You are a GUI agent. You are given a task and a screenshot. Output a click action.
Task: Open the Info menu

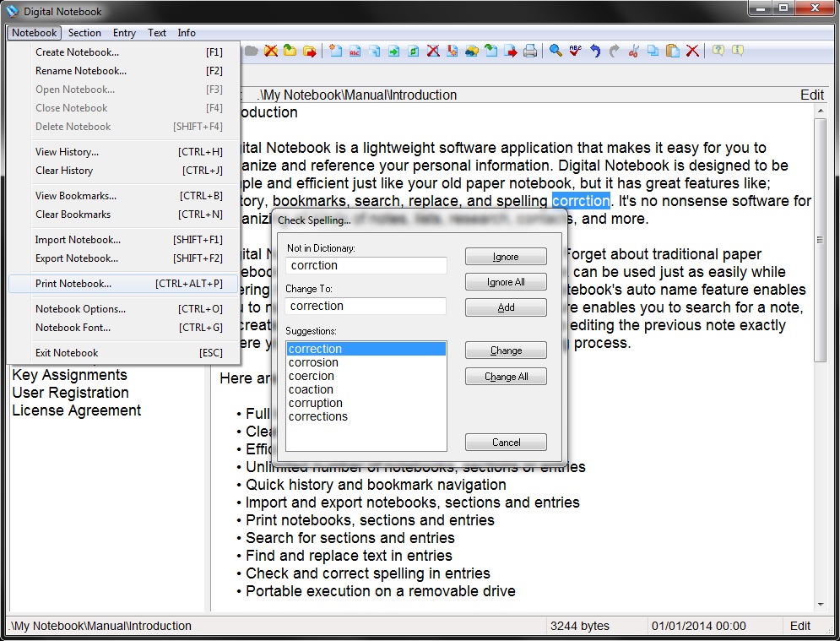(x=187, y=33)
